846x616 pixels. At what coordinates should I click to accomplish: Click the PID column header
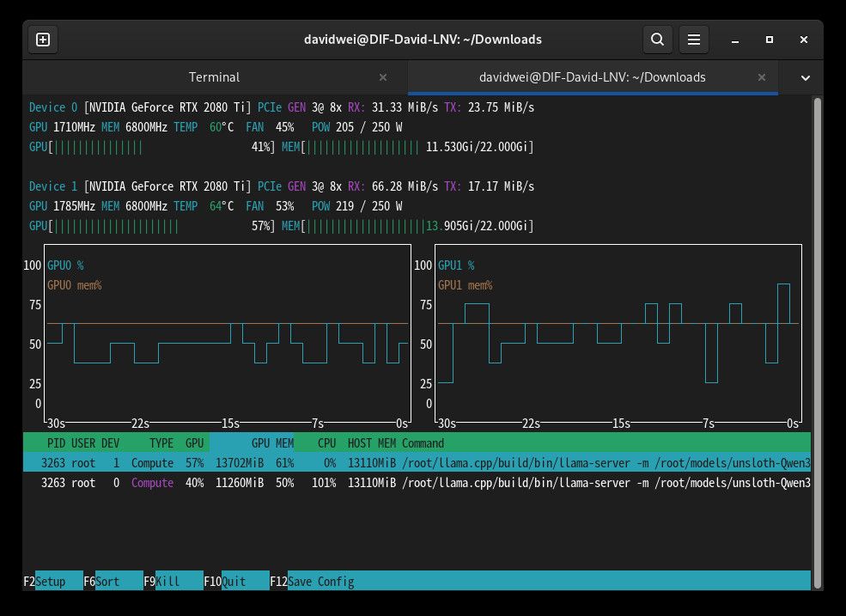point(56,443)
